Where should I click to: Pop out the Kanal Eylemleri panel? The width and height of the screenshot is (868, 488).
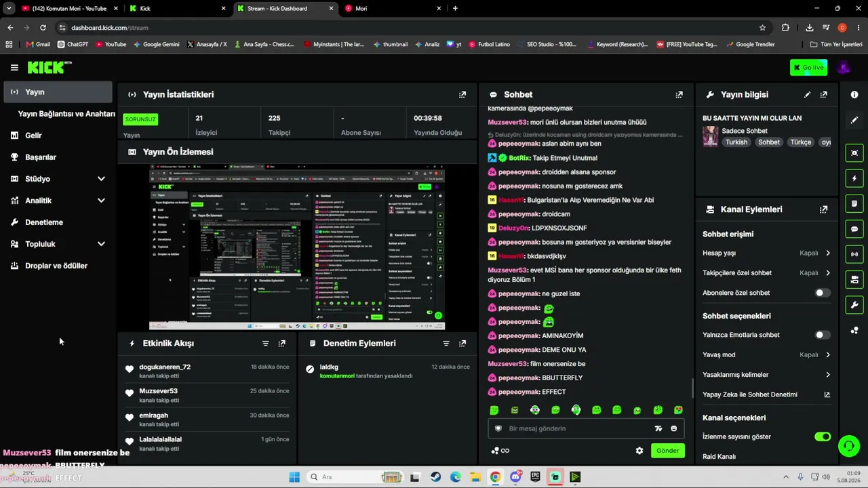click(x=823, y=210)
